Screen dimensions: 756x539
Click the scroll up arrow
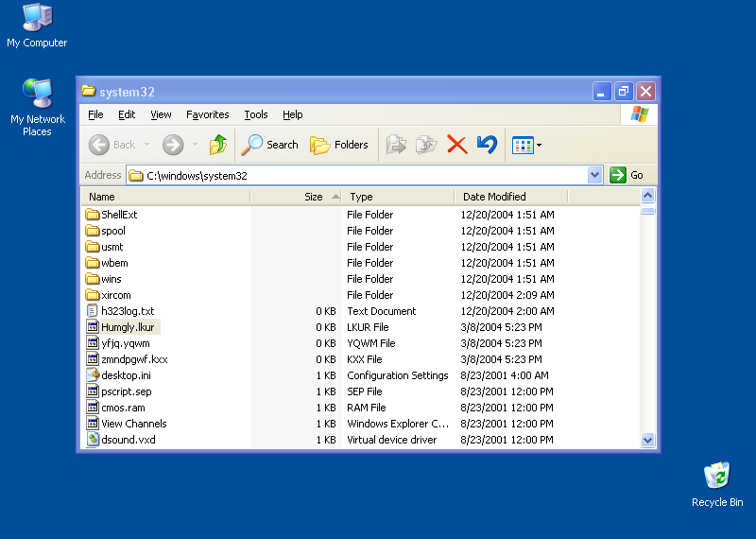[x=647, y=196]
